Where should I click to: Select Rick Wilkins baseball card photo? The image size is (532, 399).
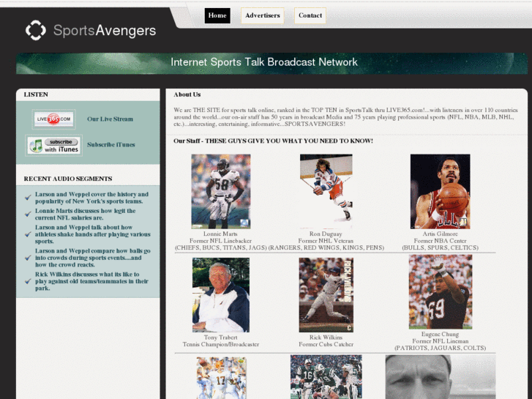[x=326, y=295]
